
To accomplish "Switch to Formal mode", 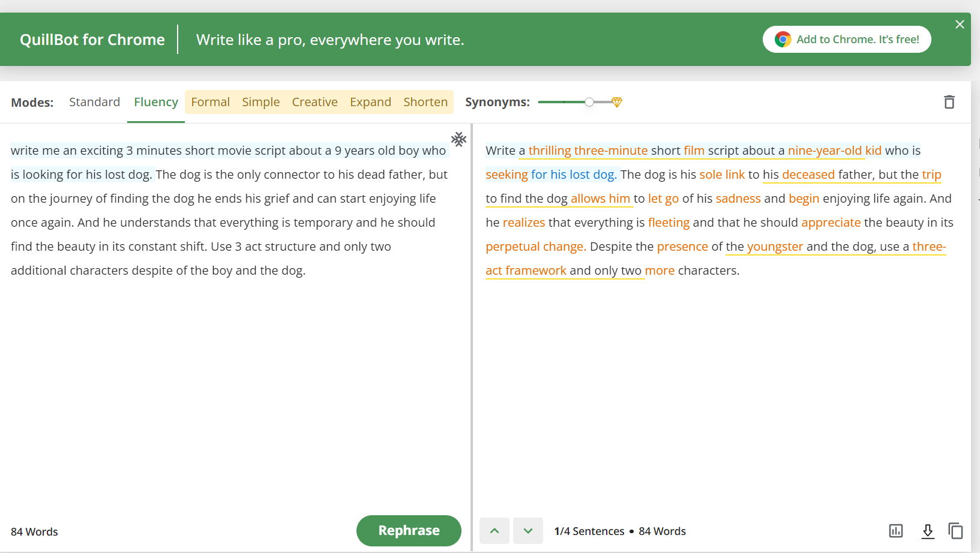I will (x=211, y=102).
